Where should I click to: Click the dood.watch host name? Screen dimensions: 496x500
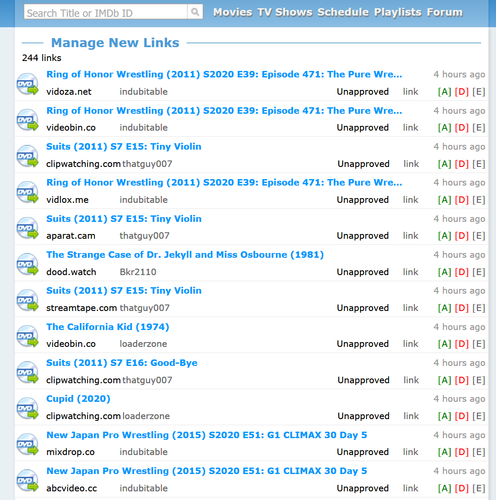(x=71, y=272)
